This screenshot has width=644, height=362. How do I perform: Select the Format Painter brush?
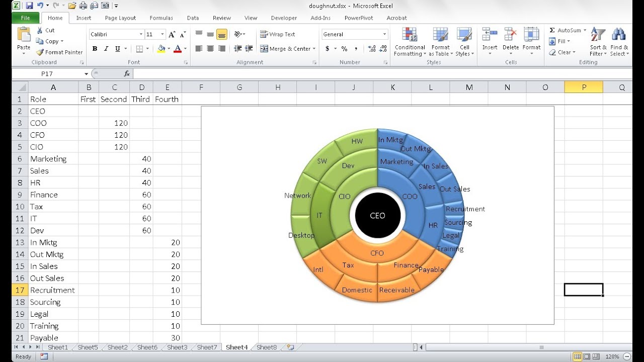click(40, 52)
